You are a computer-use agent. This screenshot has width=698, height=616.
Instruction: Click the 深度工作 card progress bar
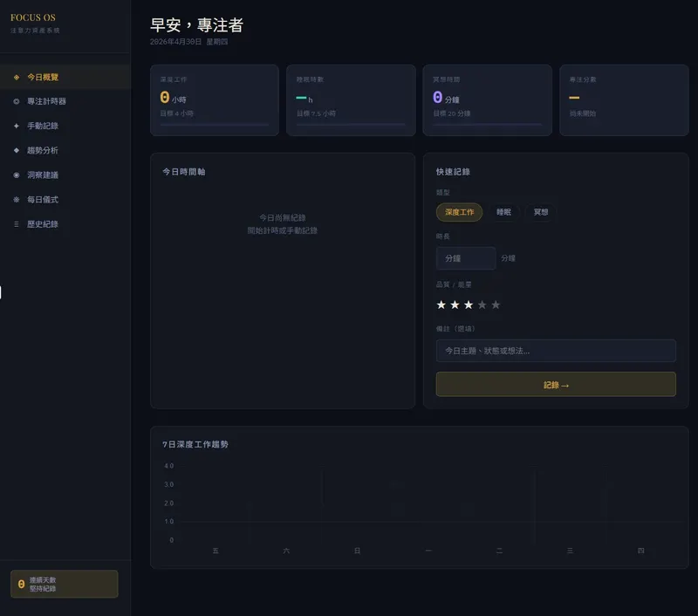(x=215, y=125)
